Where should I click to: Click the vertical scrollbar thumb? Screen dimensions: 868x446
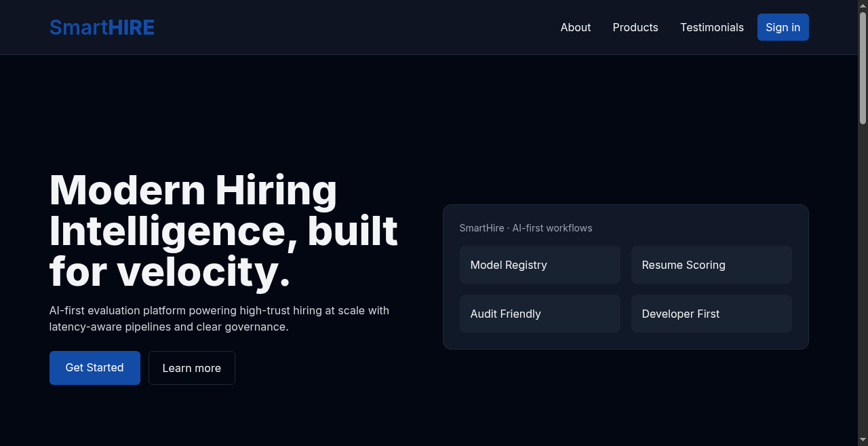tap(863, 68)
